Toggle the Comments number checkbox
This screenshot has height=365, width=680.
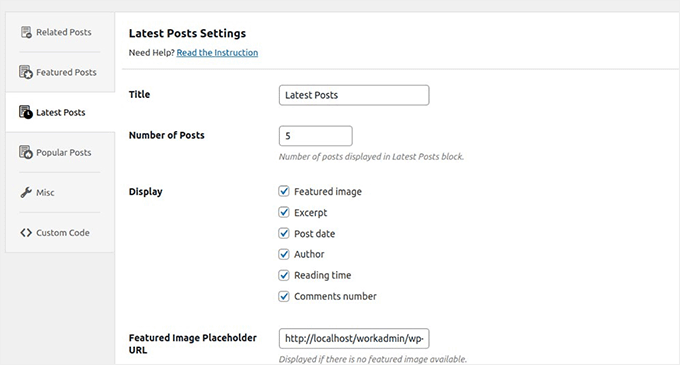tap(284, 296)
